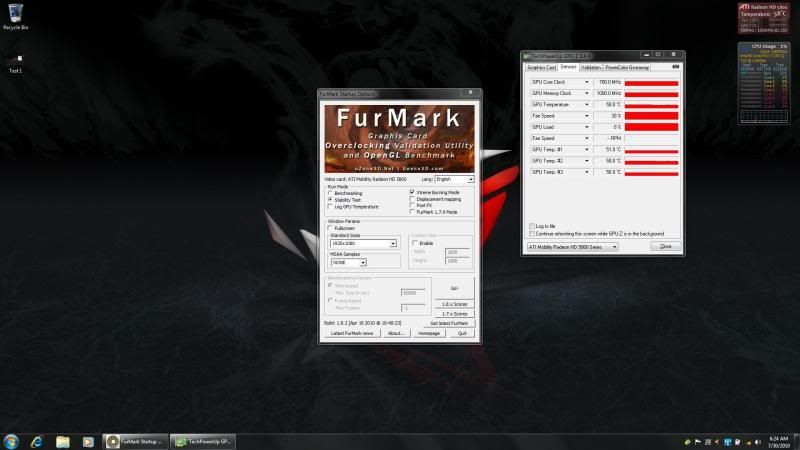
Task: Enable Displacement mapping checkbox
Action: pyautogui.click(x=412, y=199)
